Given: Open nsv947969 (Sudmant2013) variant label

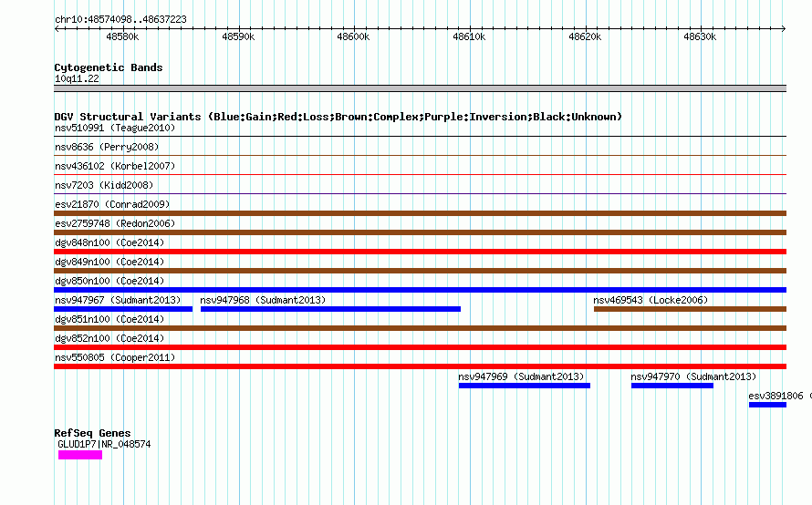Looking at the screenshot, I should pyautogui.click(x=521, y=376).
